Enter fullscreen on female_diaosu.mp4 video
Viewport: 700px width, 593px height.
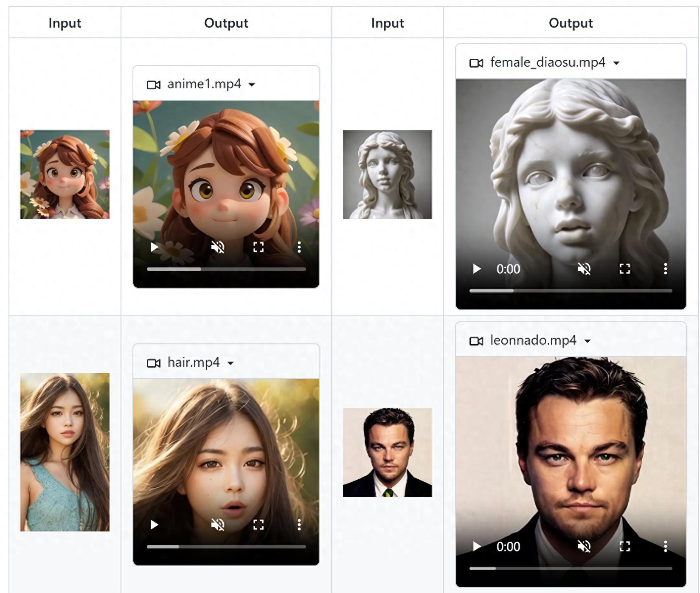coord(625,269)
